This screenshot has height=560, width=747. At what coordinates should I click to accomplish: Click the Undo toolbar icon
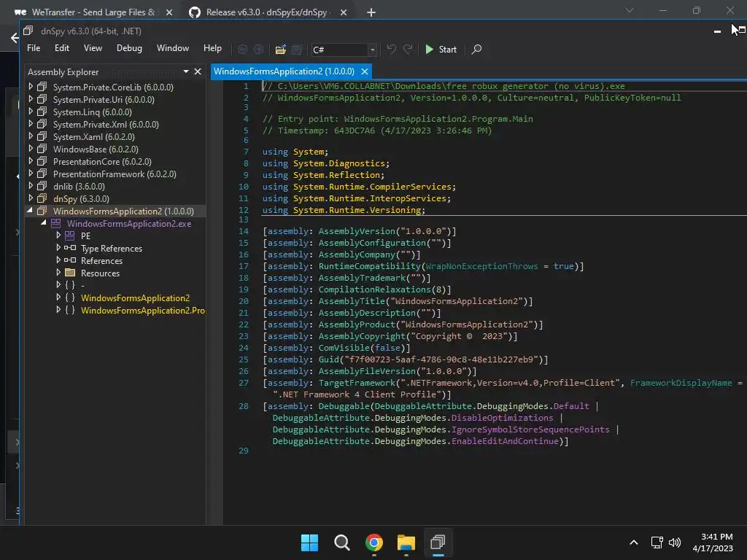[x=391, y=49]
